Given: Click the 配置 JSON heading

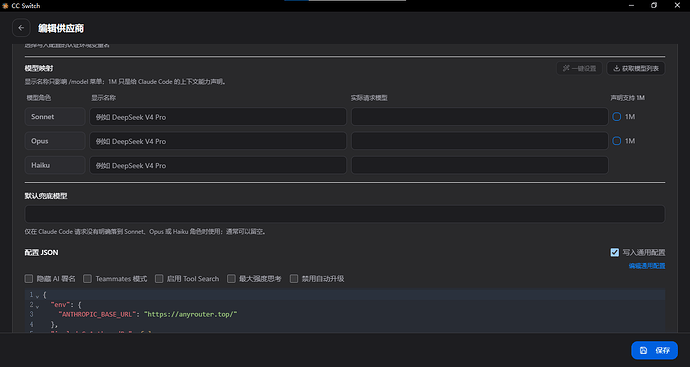Looking at the screenshot, I should pos(41,252).
